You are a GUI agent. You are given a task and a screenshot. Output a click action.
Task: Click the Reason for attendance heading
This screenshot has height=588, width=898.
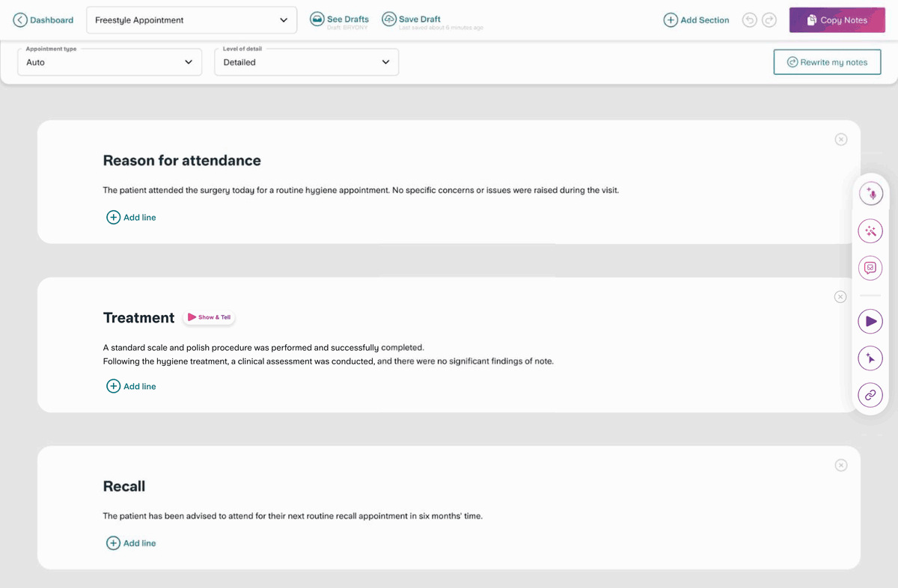coord(182,160)
